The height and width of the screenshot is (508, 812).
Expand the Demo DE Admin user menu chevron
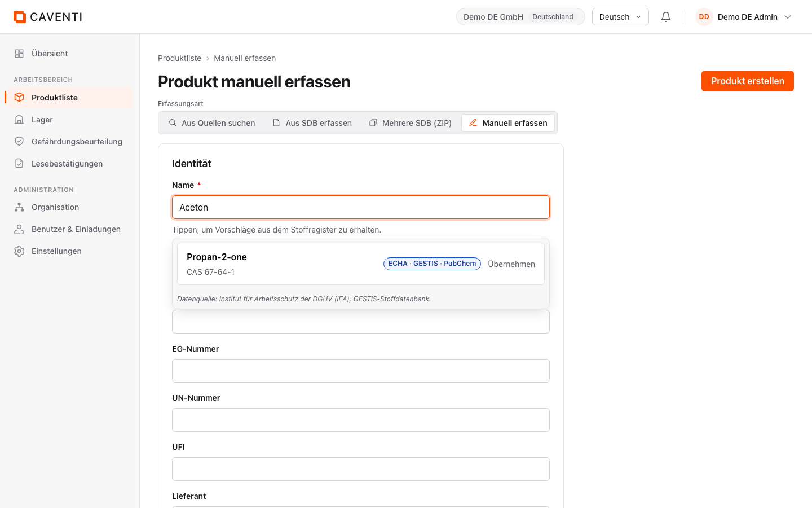click(788, 17)
